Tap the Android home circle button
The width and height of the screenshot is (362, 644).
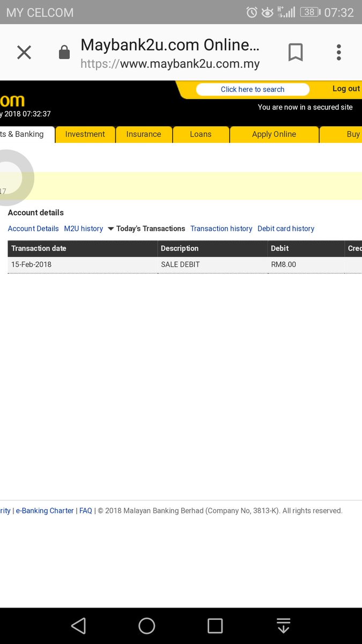(146, 626)
